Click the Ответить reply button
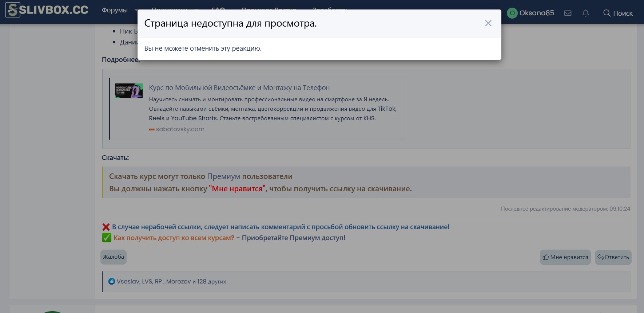The image size is (644, 313). coord(613,257)
